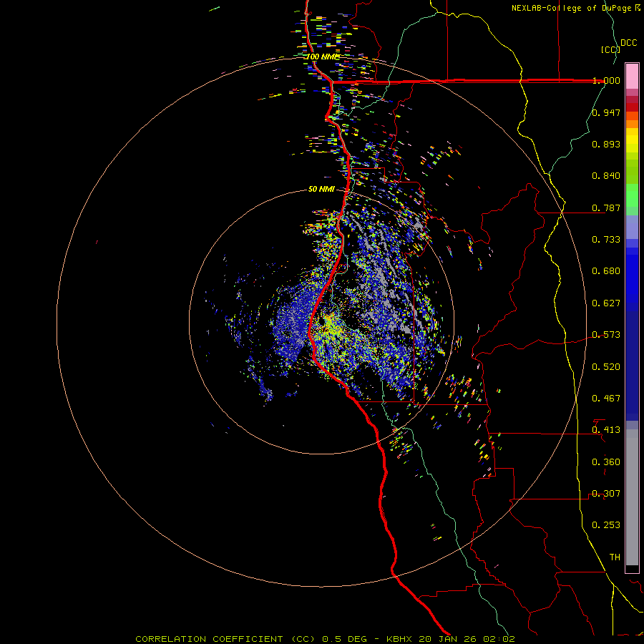Select the 0.307 legend value
Viewport: 644px width, 644px height.
coord(606,494)
